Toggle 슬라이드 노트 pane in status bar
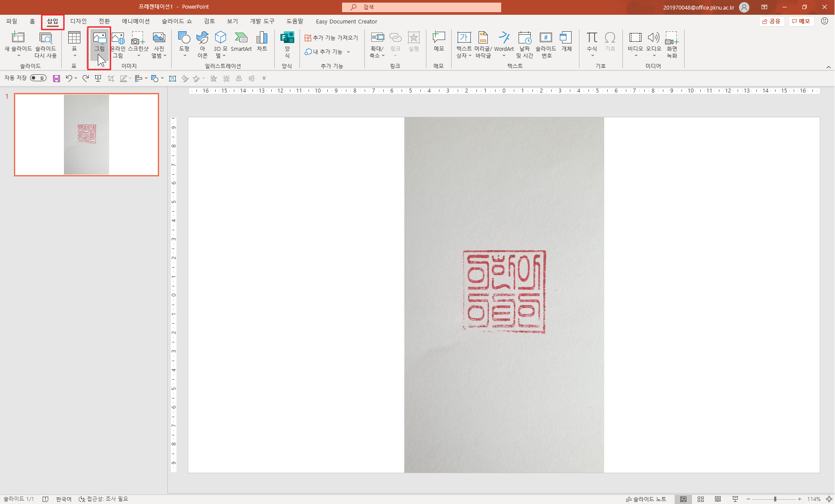The image size is (835, 504). point(646,499)
